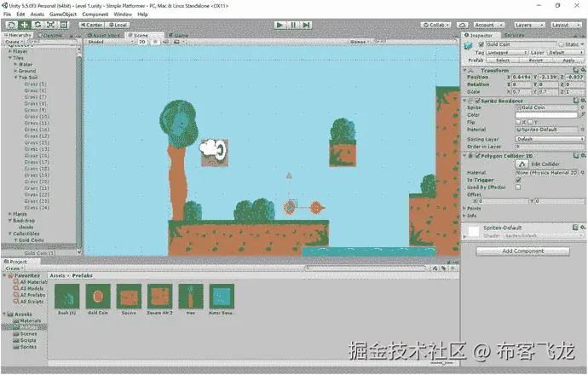The image size is (588, 375).
Task: Select the Rotate tool in the toolbar
Action: click(x=37, y=25)
